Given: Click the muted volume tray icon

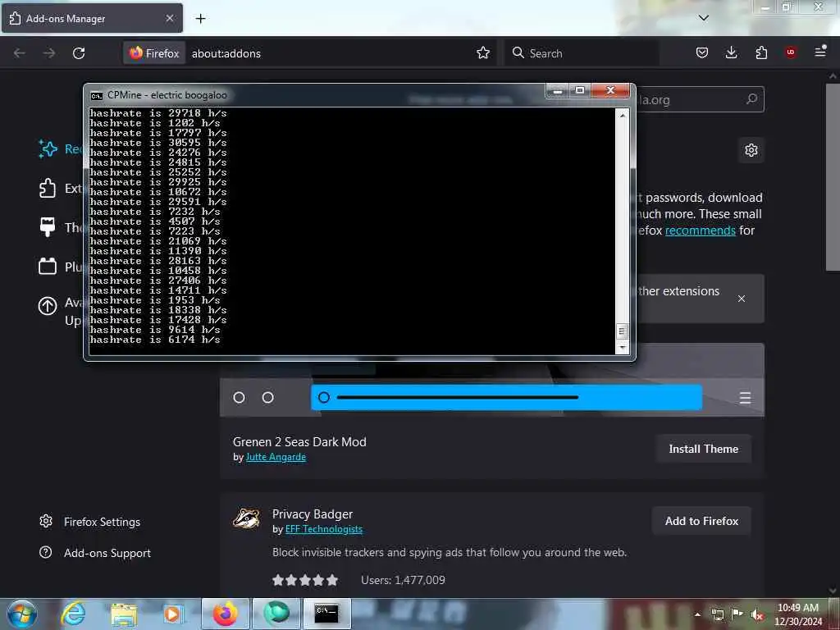Looking at the screenshot, I should point(757,615).
